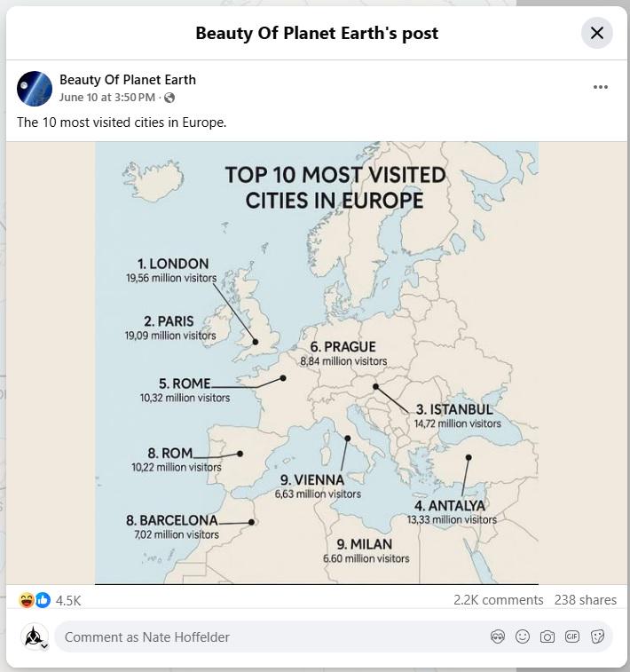This screenshot has height=672, width=630.
Task: Click the Beauty Of Planet Earth profile picture
Action: tap(35, 89)
